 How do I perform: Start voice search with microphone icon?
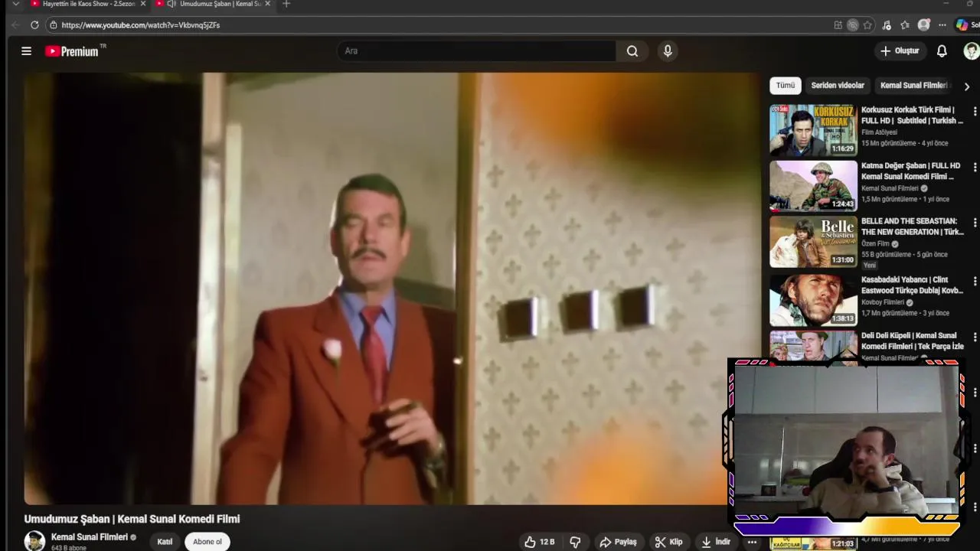point(668,51)
